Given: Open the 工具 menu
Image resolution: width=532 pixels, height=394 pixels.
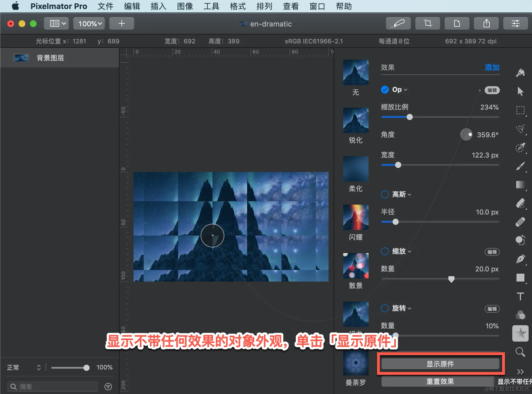Looking at the screenshot, I should pyautogui.click(x=211, y=6).
